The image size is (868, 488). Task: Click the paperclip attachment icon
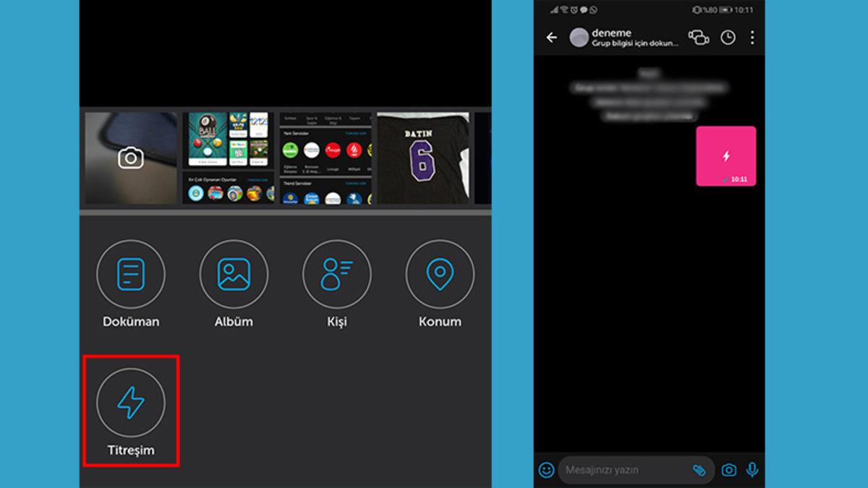(x=699, y=470)
